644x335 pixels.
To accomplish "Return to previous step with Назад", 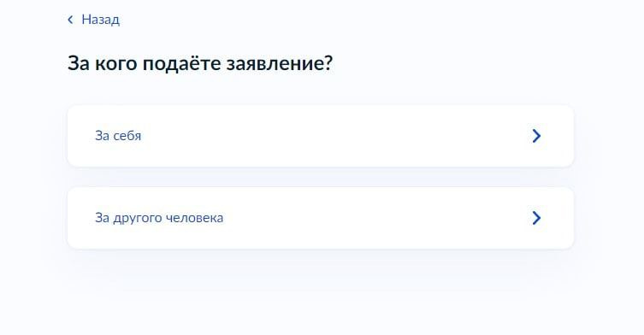I will 93,20.
